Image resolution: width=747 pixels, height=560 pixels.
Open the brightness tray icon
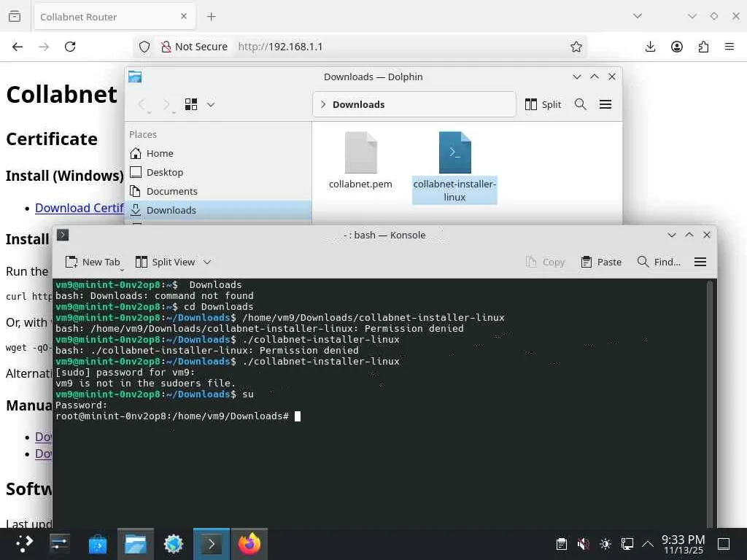605,544
